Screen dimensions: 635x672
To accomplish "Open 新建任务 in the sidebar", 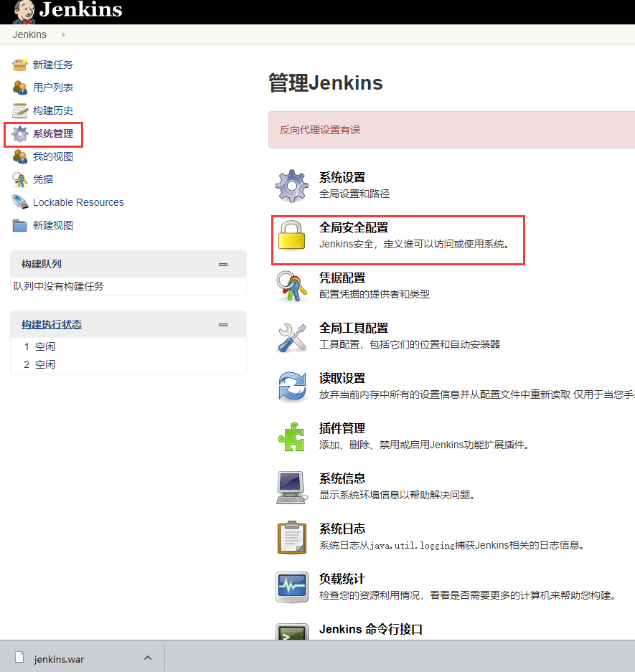I will [53, 65].
